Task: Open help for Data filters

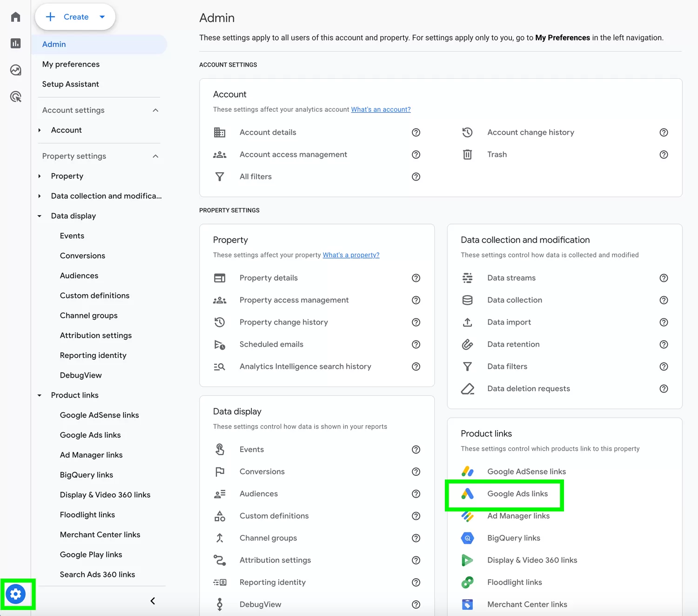Action: point(664,366)
